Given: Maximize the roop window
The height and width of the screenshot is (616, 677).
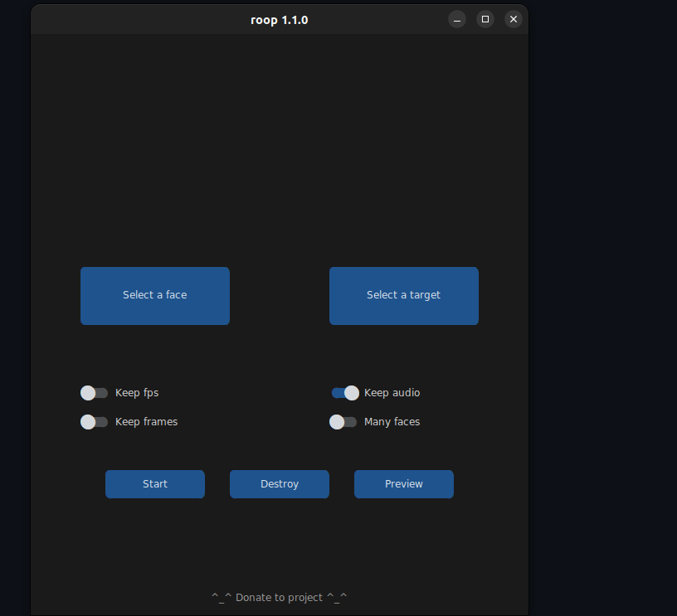Looking at the screenshot, I should point(485,19).
